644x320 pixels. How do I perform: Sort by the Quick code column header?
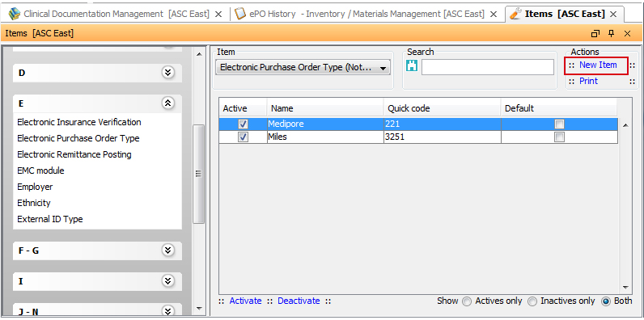[x=443, y=108]
